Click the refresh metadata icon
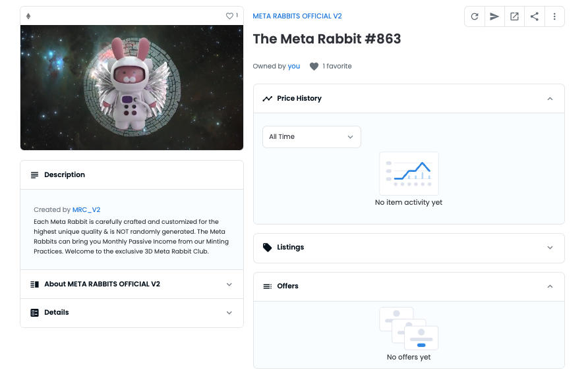Viewport: 588px width, 374px height. [x=475, y=16]
